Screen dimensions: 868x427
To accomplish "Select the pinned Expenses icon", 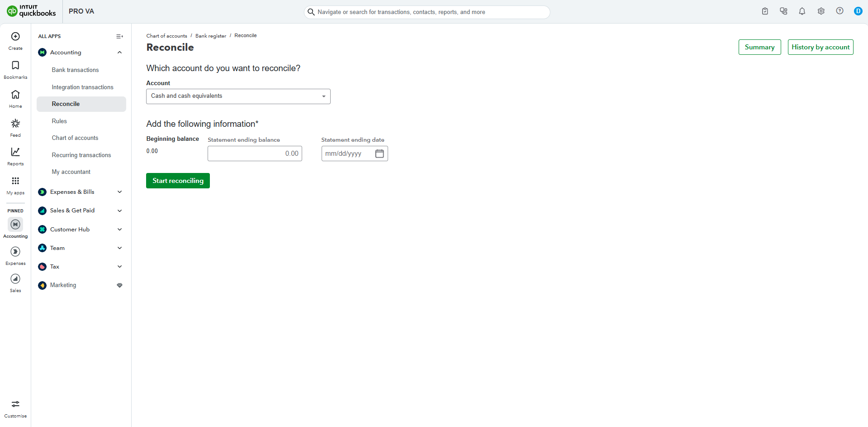I will point(15,251).
